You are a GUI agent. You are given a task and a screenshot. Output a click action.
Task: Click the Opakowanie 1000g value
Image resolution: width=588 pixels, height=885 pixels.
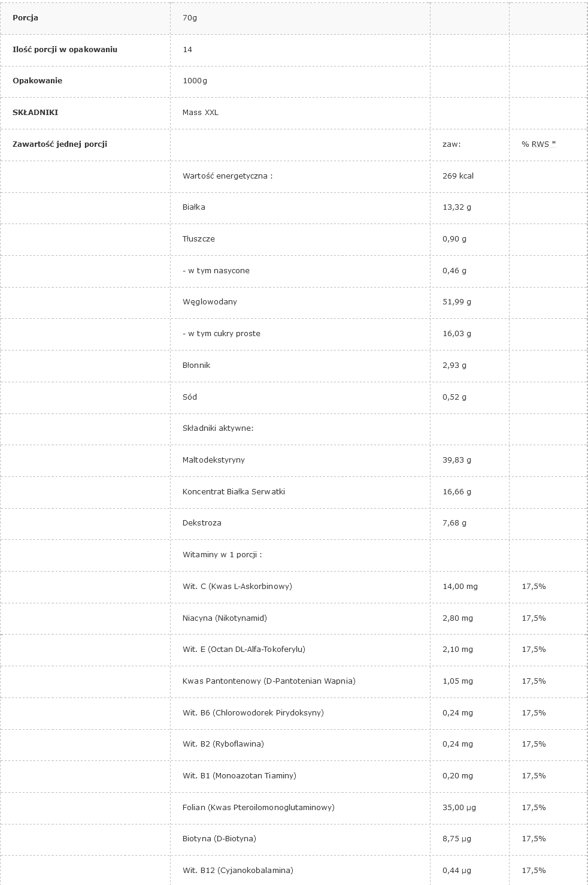195,81
